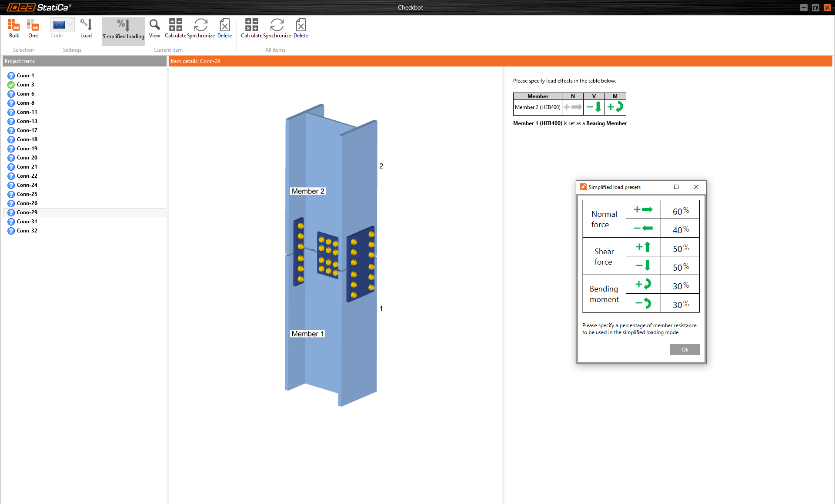The image size is (835, 504).
Task: Toggle shear force V for Member 2
Action: point(594,107)
